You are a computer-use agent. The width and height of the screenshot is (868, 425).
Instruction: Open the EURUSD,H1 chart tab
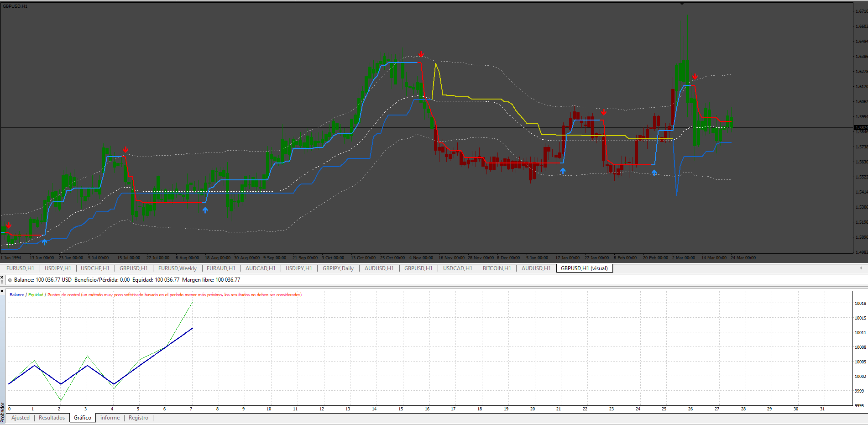(20, 268)
